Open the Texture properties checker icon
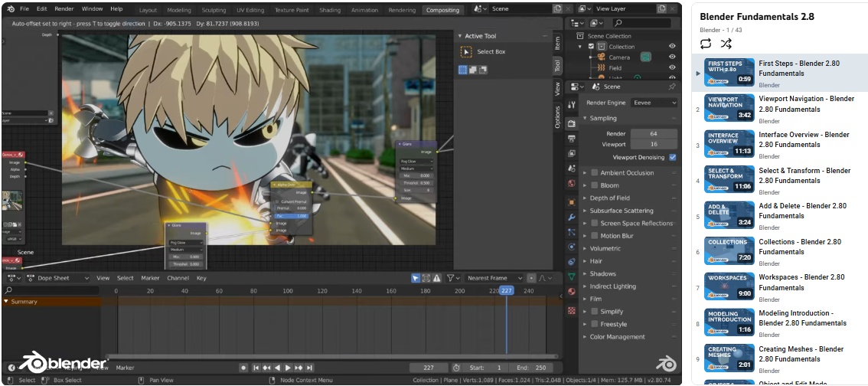Screen dimensions: 868x386 572,311
